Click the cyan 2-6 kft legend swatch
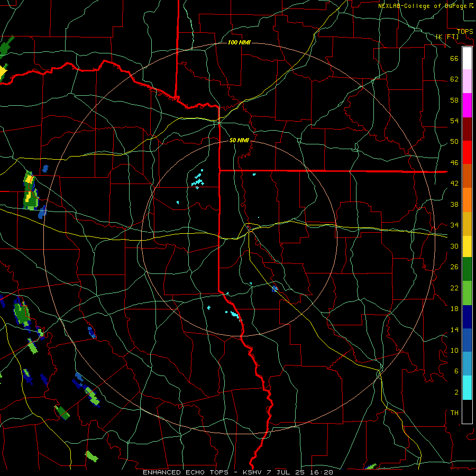This screenshot has width=476, height=476. pos(467,388)
